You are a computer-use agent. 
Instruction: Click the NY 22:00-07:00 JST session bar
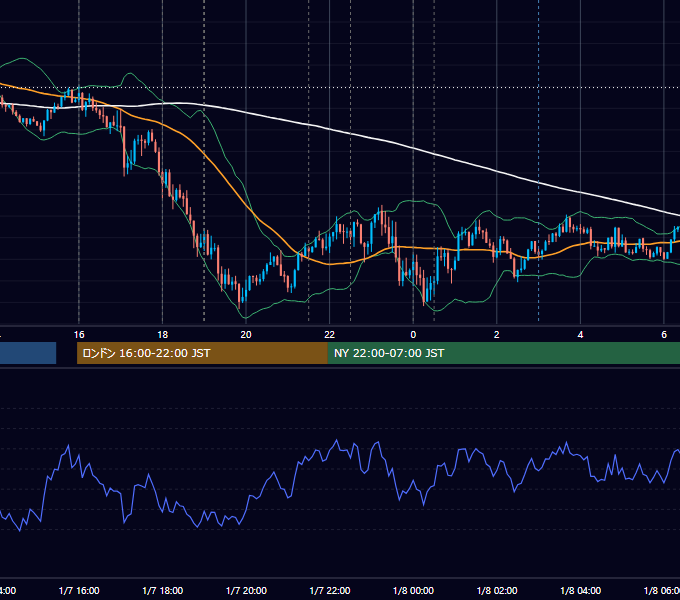503,353
